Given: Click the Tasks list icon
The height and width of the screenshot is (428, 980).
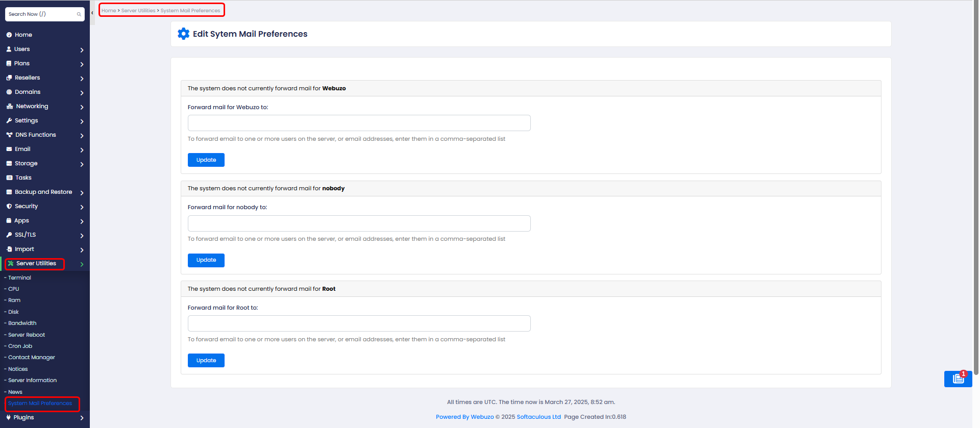Looking at the screenshot, I should pos(9,178).
